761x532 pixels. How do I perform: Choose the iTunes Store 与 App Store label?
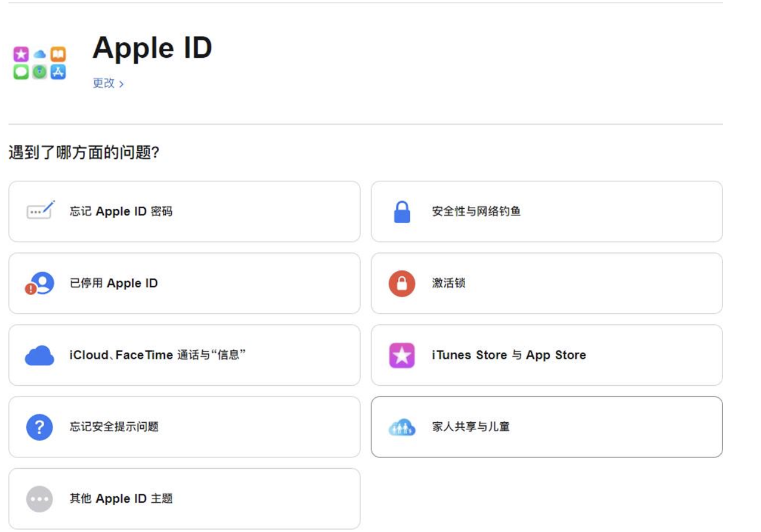point(509,355)
